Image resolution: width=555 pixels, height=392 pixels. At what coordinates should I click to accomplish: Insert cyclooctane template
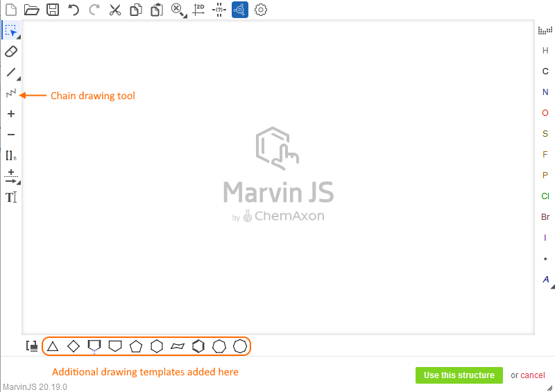[240, 346]
